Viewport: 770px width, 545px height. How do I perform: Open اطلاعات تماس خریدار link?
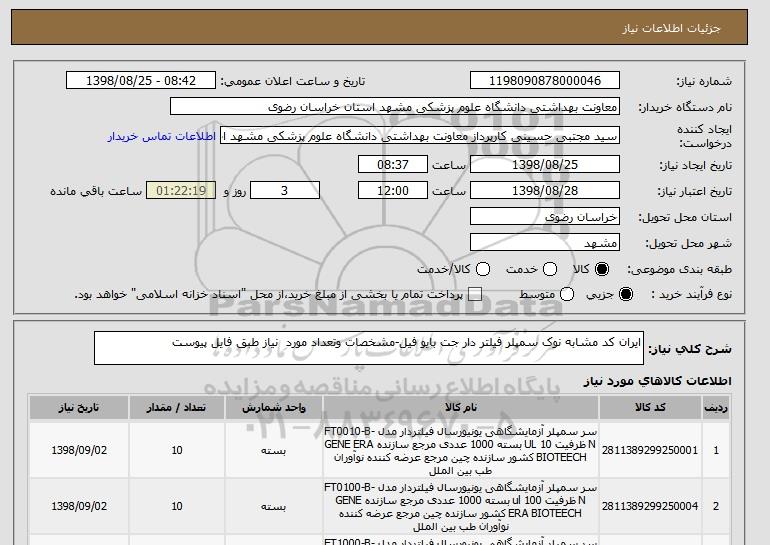coord(162,136)
